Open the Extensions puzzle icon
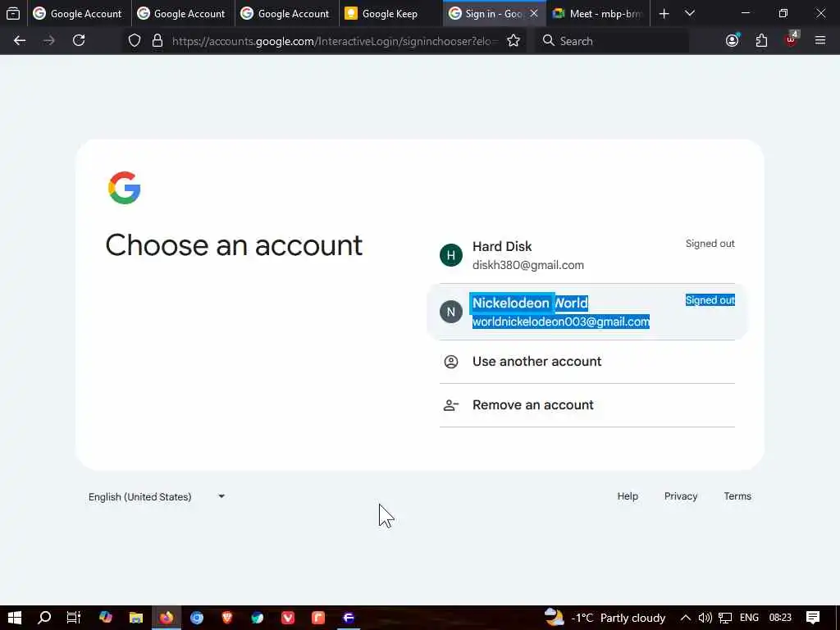Viewport: 840px width, 630px height. point(761,41)
